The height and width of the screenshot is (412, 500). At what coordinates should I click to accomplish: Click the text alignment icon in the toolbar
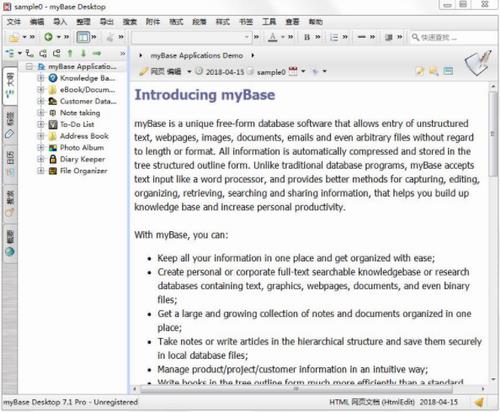click(389, 37)
